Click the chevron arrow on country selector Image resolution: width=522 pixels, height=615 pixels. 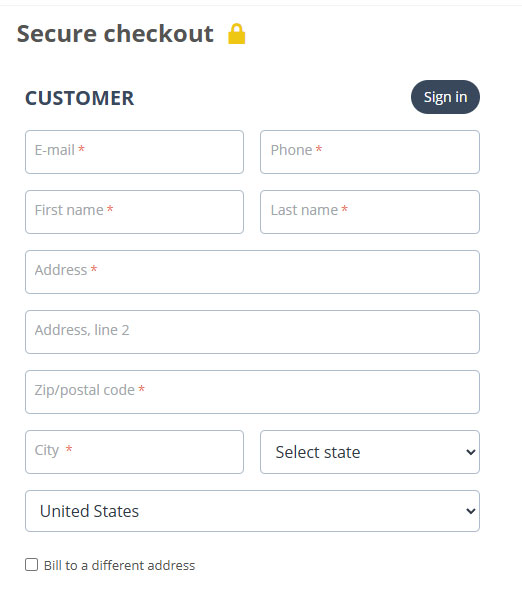[x=471, y=511]
